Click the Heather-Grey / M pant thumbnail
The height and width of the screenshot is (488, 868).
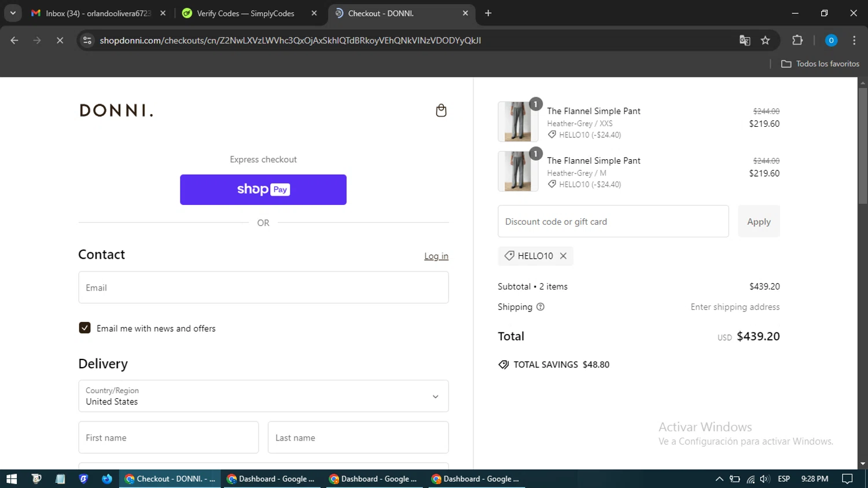coord(518,171)
